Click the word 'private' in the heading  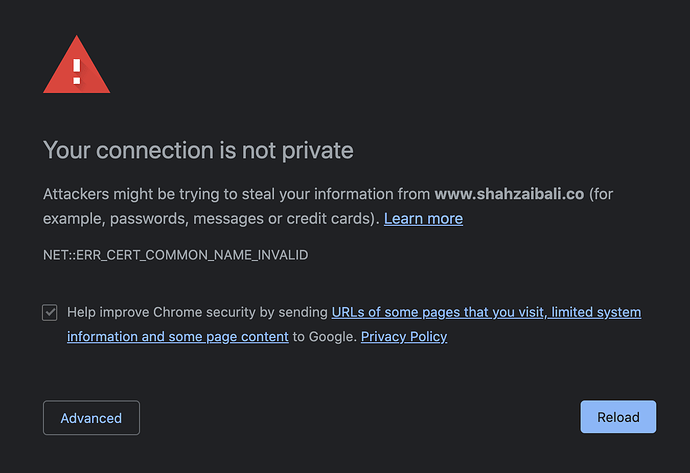point(317,151)
